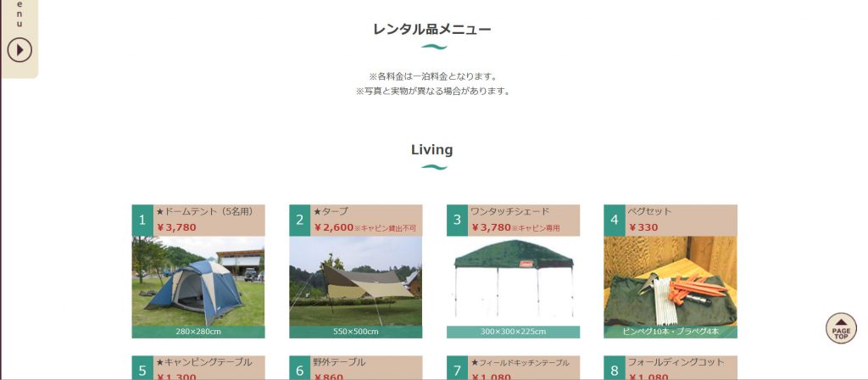Click the ペグセット item title
The image size is (868, 380).
tap(650, 211)
